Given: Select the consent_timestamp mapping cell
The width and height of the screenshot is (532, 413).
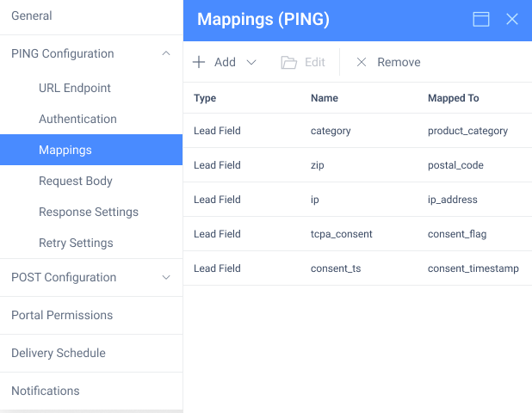Looking at the screenshot, I should pos(473,268).
